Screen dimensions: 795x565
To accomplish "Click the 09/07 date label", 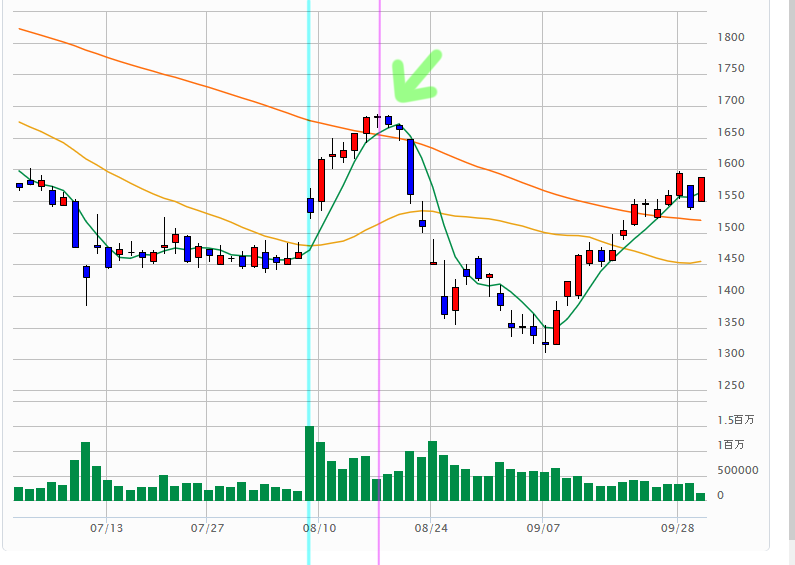I will 541,527.
